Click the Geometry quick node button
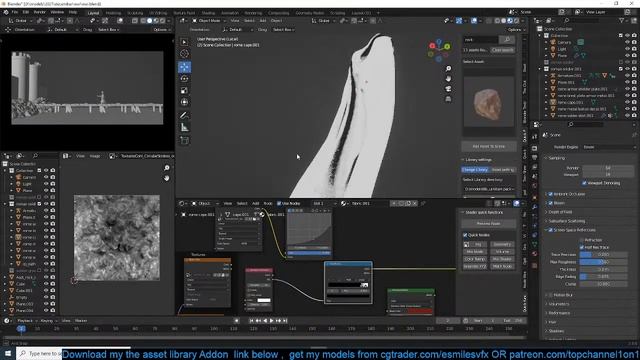The height and width of the screenshot is (360, 640). (502, 244)
